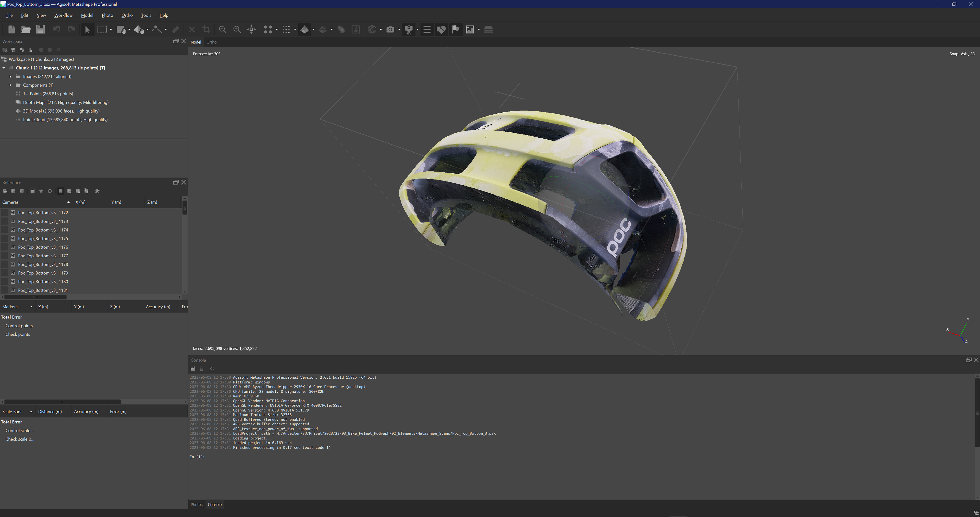Viewport: 980px width, 517px height.
Task: Click the Add Chunk icon in Workspace toolbar
Action: [x=5, y=50]
